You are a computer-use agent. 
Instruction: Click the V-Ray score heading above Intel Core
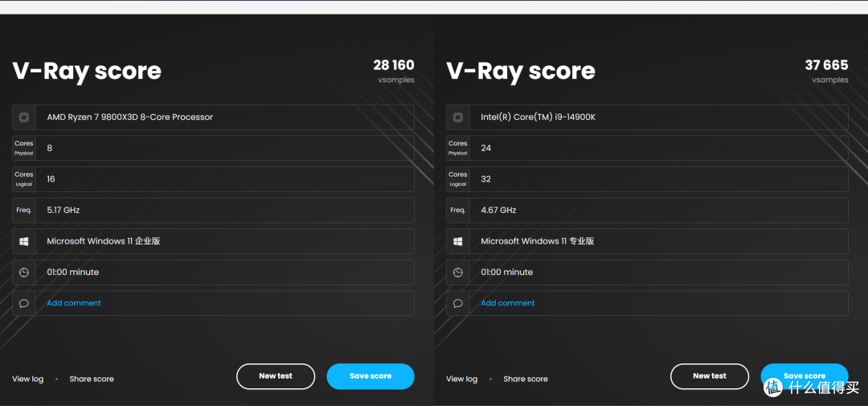coord(521,71)
